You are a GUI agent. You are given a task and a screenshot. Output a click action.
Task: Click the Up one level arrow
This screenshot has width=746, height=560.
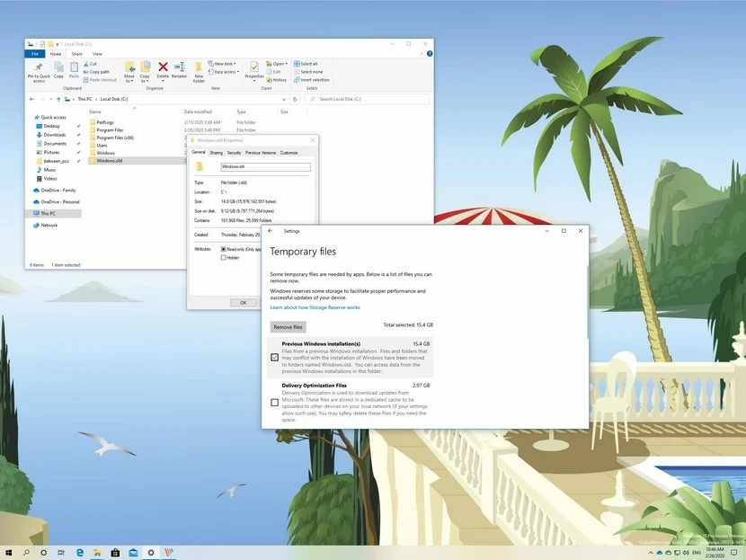click(x=58, y=99)
